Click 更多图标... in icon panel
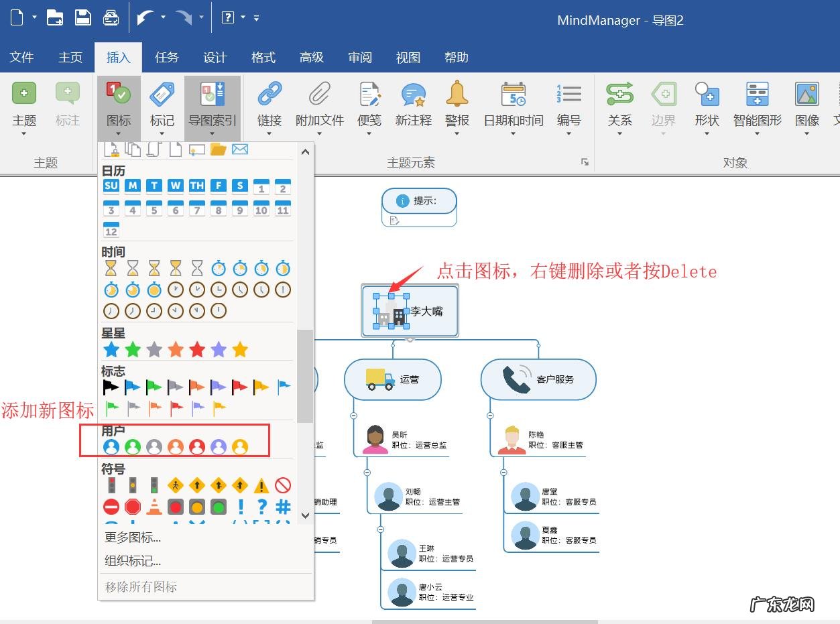Screen dimensions: 840x624 [133, 538]
